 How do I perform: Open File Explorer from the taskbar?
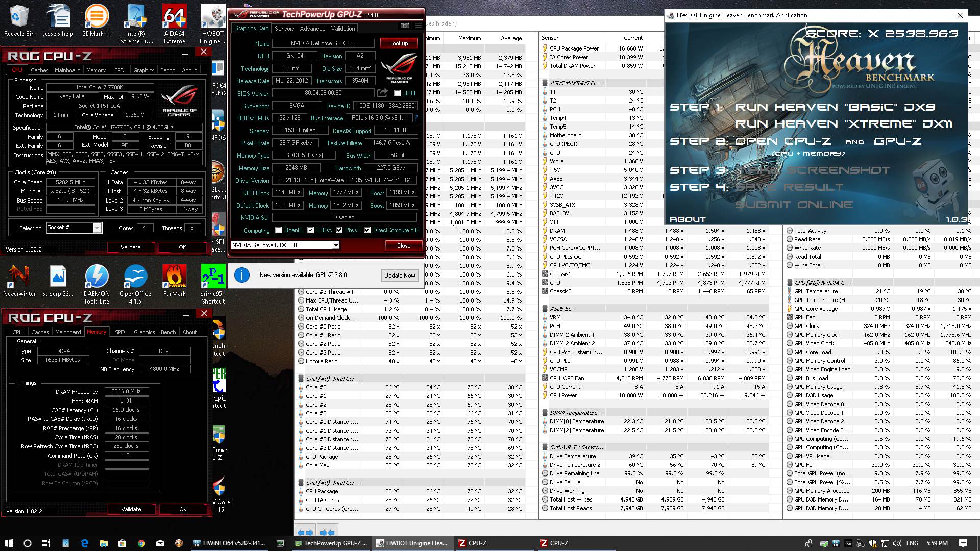coord(103,543)
